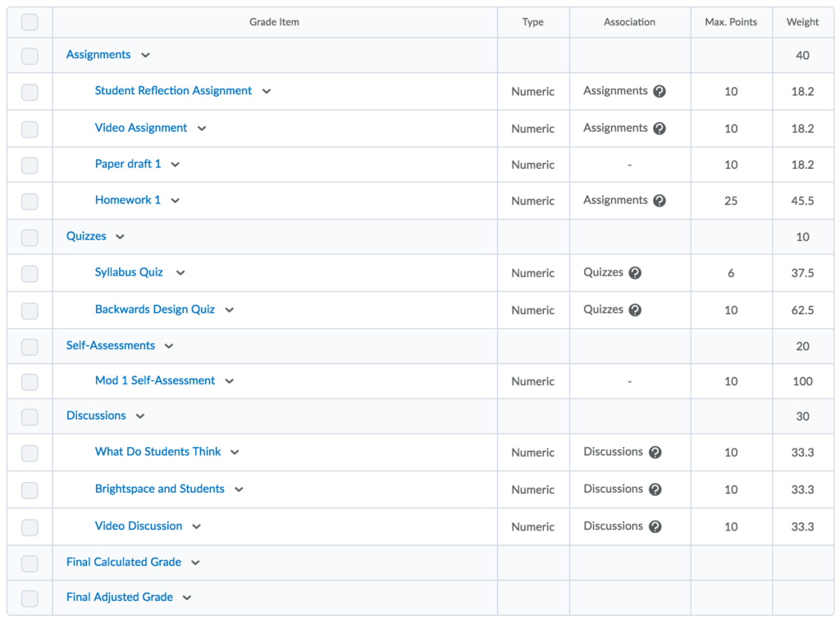
Task: Click help icon in Brightspace and Students row
Action: tap(655, 489)
